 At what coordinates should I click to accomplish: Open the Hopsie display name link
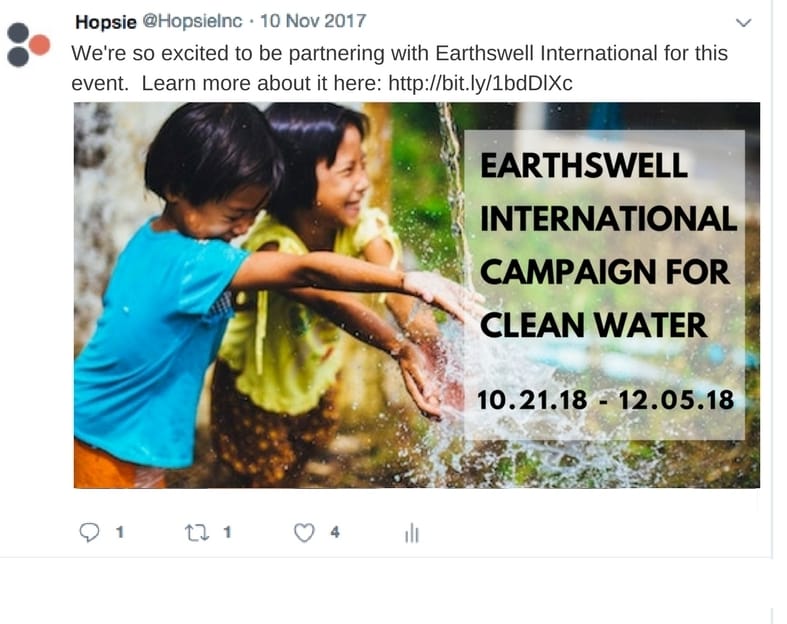pos(105,22)
